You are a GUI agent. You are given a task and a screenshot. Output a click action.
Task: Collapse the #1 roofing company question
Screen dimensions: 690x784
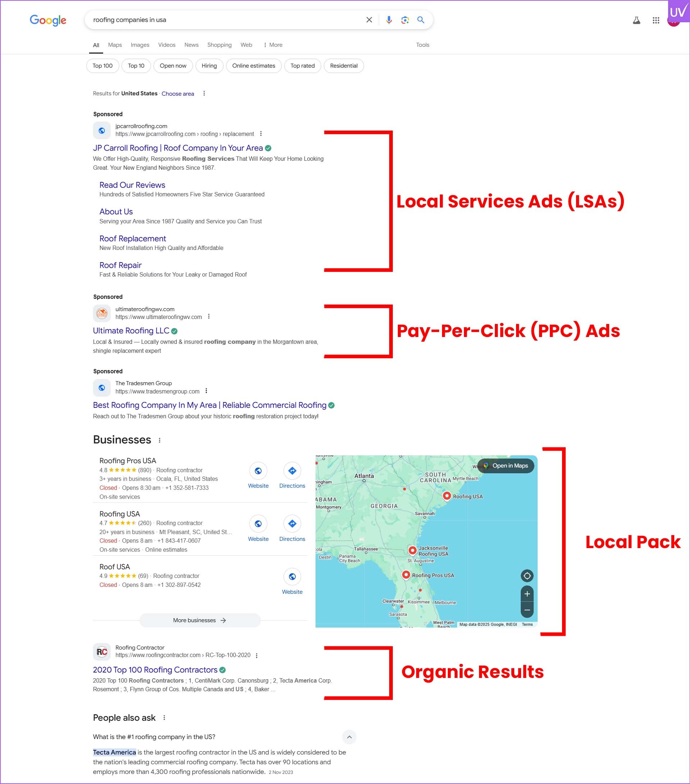pos(349,737)
